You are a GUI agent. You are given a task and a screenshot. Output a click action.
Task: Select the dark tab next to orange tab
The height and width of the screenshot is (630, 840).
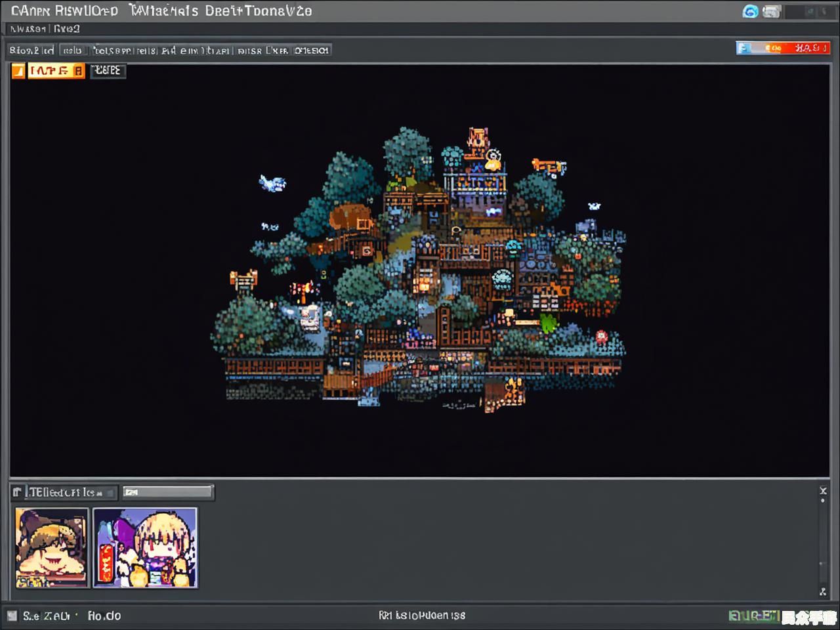click(x=108, y=71)
